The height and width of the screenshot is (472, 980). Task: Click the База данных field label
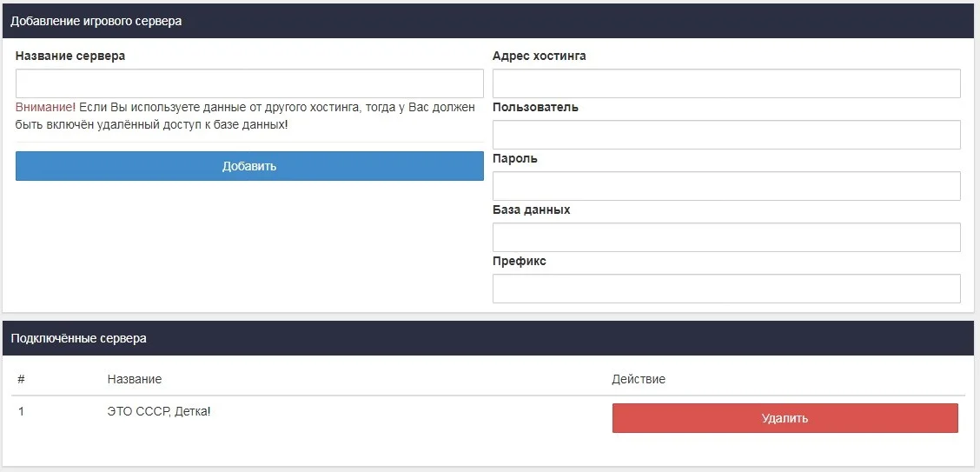pos(531,209)
